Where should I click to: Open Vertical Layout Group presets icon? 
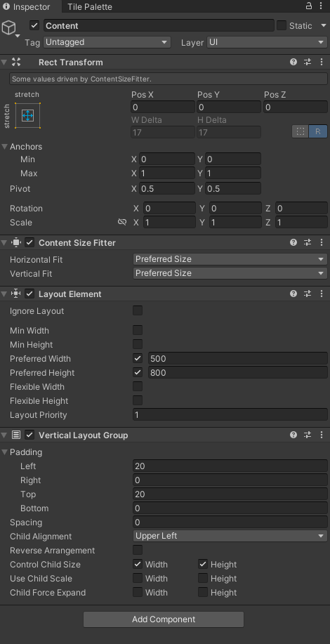click(x=308, y=435)
